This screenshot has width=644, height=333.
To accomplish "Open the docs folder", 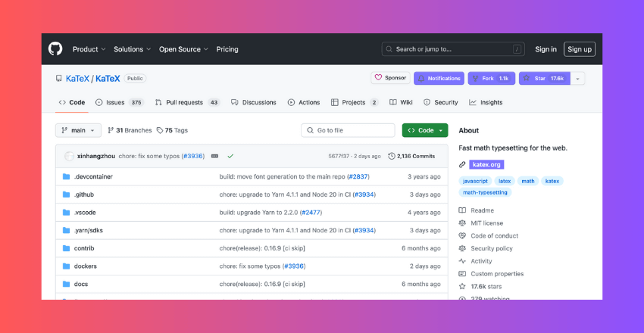I will (81, 285).
